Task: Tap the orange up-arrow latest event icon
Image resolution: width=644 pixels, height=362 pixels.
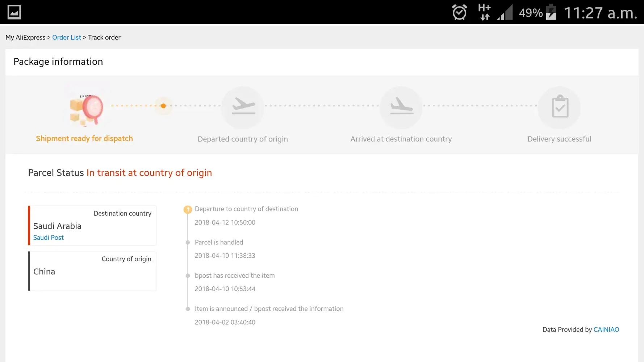Action: (x=188, y=210)
